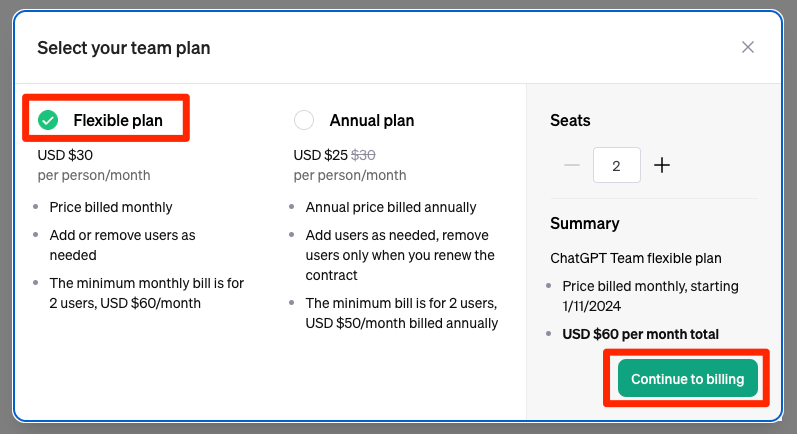Decrease seats with the minus icon

coord(572,165)
